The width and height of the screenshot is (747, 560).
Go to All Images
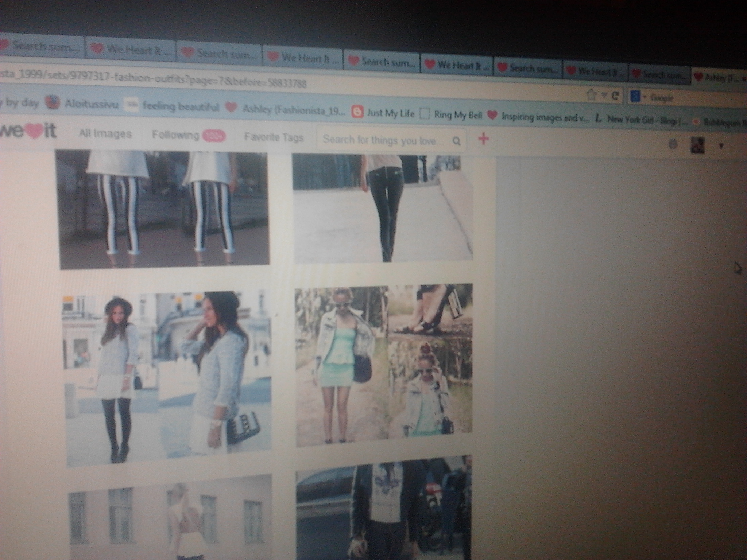pyautogui.click(x=105, y=134)
